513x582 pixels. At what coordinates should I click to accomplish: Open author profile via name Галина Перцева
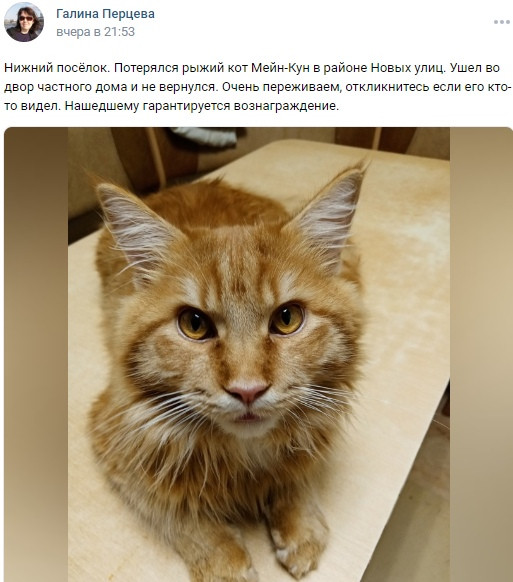pyautogui.click(x=105, y=14)
